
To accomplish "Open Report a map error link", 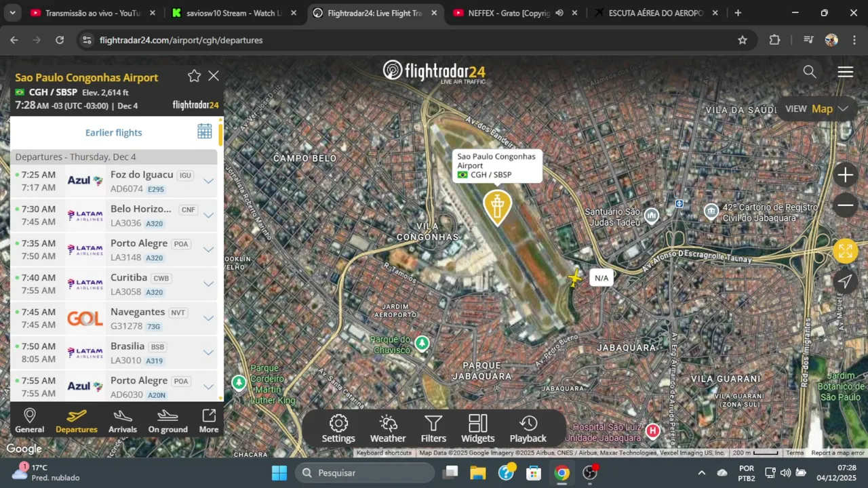I will coord(837,453).
